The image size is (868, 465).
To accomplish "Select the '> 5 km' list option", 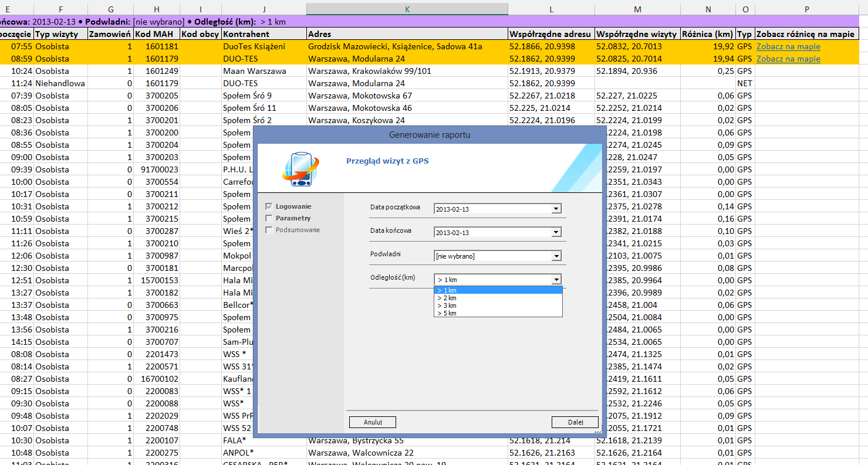I will pos(498,313).
